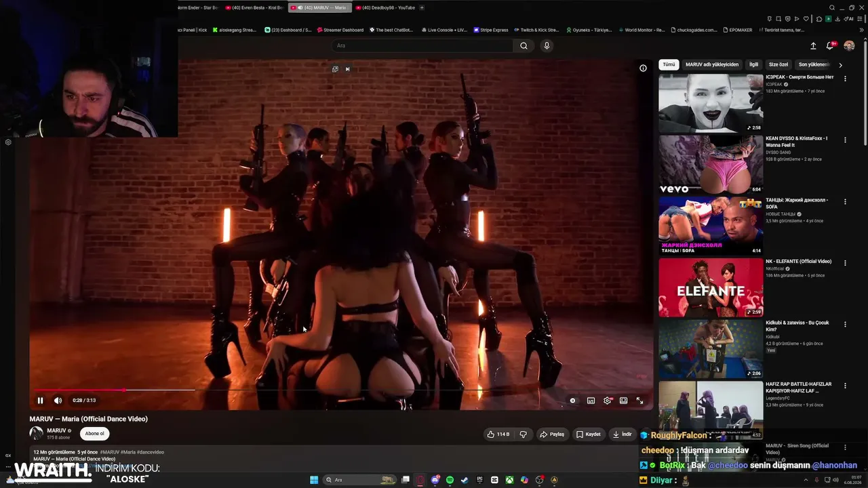Open Spotify from the taskbar
The image size is (868, 488).
coord(450,480)
